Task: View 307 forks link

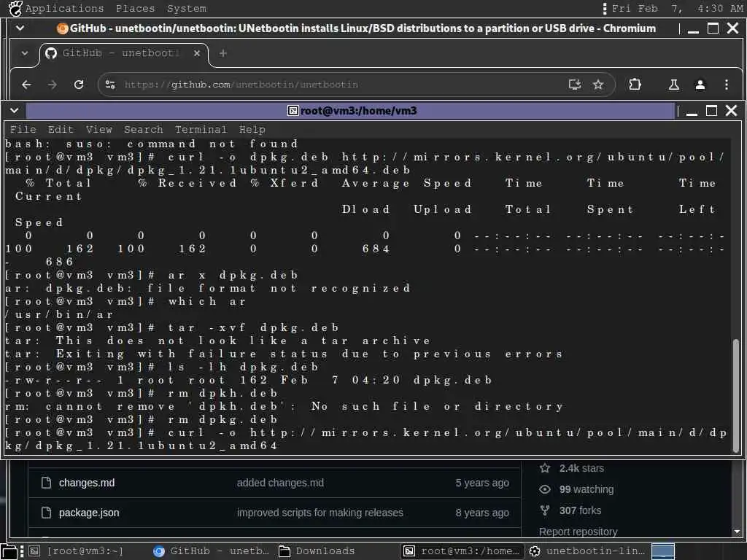Action: (580, 510)
